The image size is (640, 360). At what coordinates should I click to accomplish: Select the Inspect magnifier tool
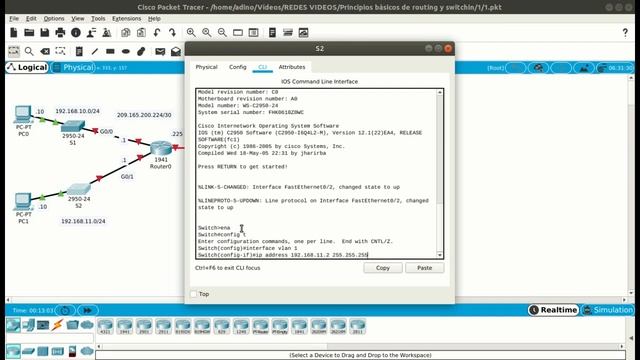click(x=29, y=51)
